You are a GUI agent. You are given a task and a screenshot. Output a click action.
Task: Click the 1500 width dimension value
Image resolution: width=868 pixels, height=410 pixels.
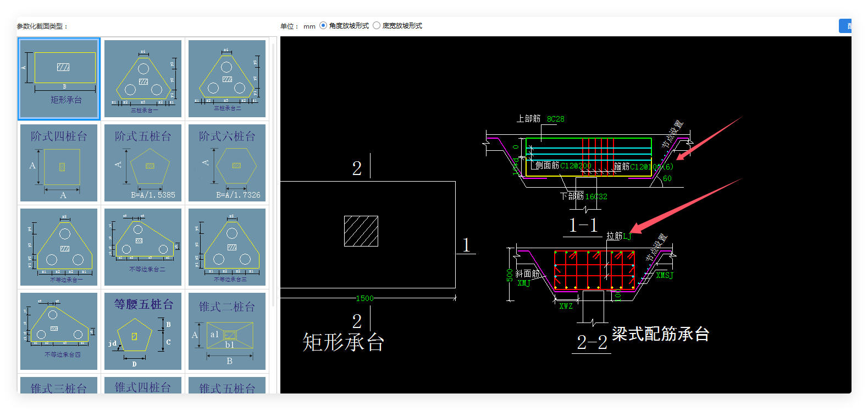pyautogui.click(x=364, y=298)
